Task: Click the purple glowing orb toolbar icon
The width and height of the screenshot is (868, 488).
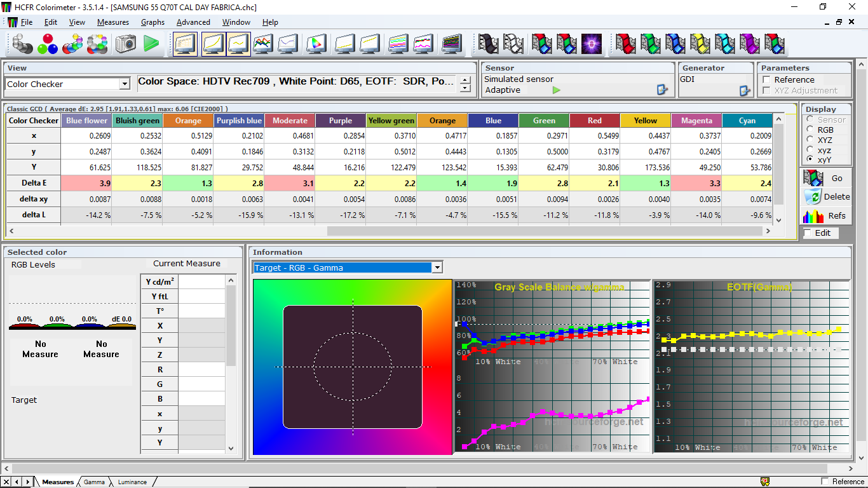Action: tap(592, 44)
